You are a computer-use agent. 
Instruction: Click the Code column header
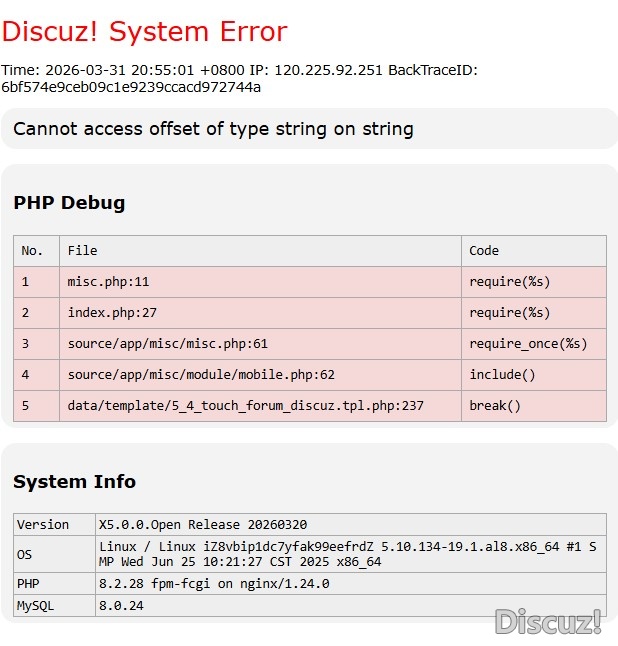coord(484,251)
